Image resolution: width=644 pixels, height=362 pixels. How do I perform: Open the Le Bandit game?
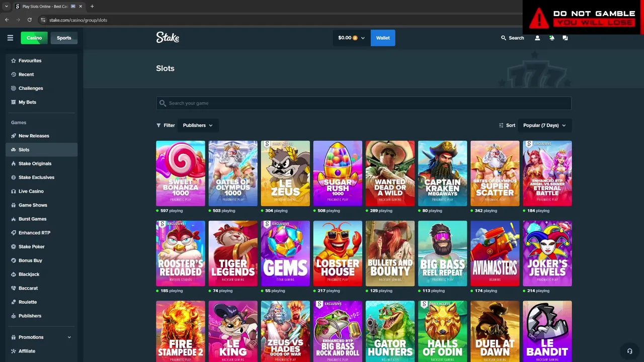click(547, 331)
